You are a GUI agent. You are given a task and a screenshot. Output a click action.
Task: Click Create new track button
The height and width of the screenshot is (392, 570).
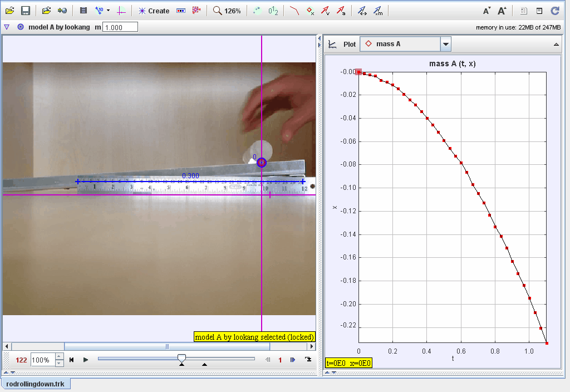pos(154,11)
